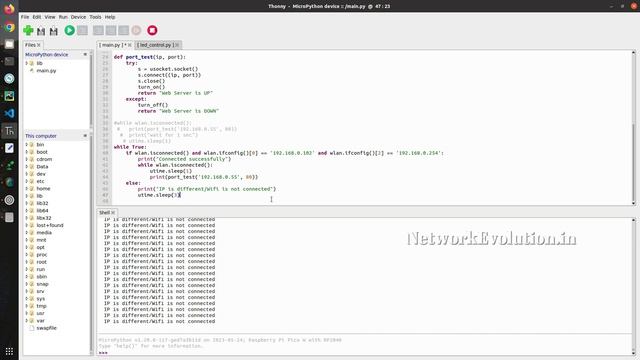Expand the bin folder

tap(27, 144)
